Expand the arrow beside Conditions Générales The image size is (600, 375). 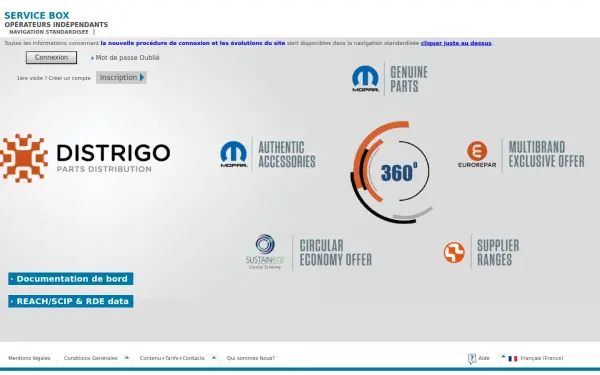click(x=127, y=358)
